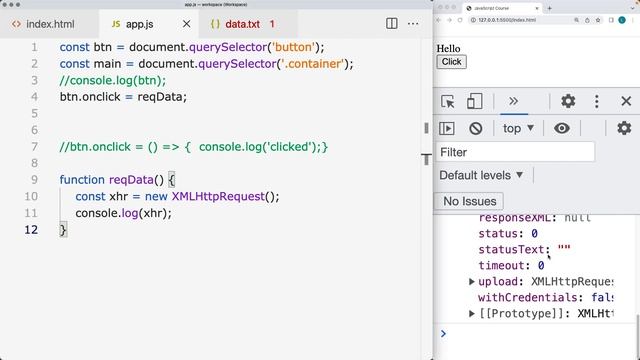Click the 'status: 0' console entry
The width and height of the screenshot is (640, 360).
pos(508,233)
